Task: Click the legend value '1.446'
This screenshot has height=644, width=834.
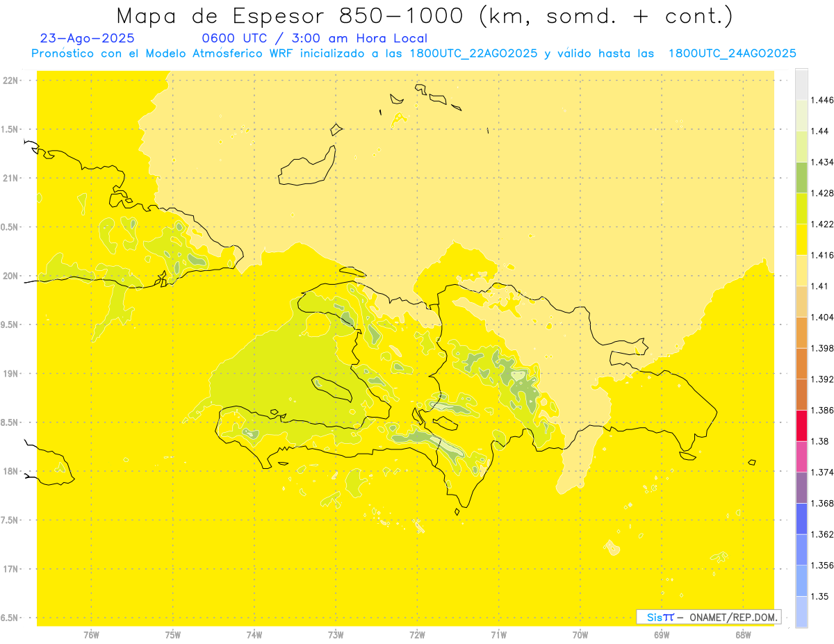Action: tap(821, 100)
